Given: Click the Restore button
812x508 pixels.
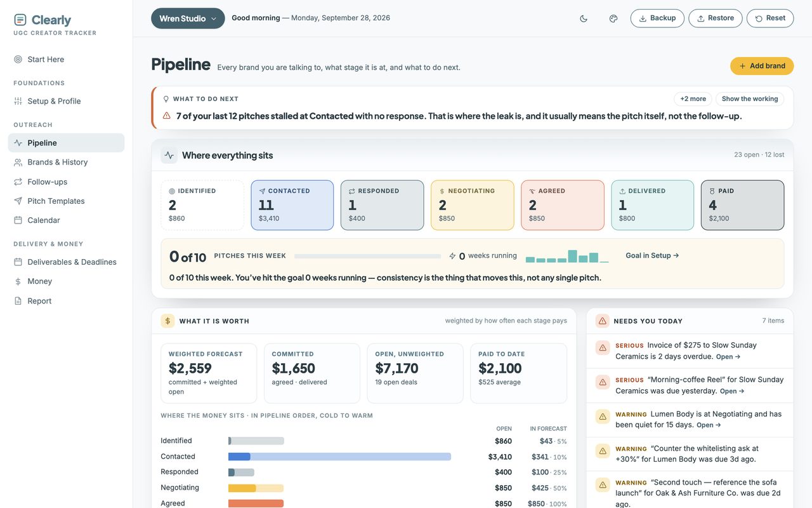Looking at the screenshot, I should [x=716, y=18].
